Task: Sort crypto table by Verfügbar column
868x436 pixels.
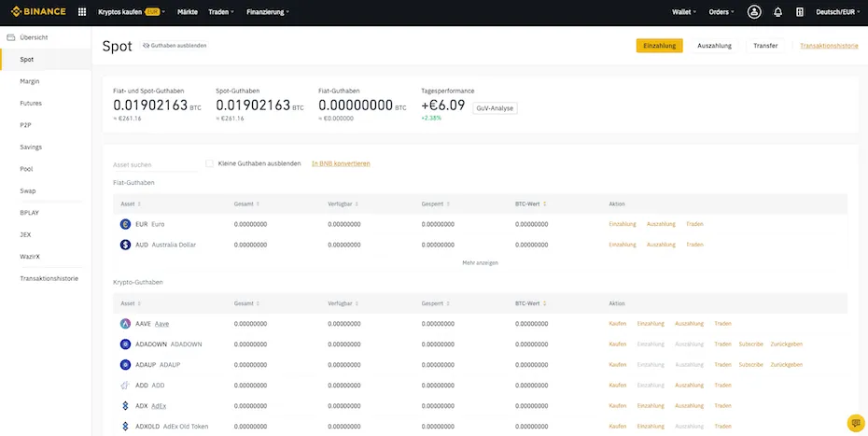Action: point(343,303)
